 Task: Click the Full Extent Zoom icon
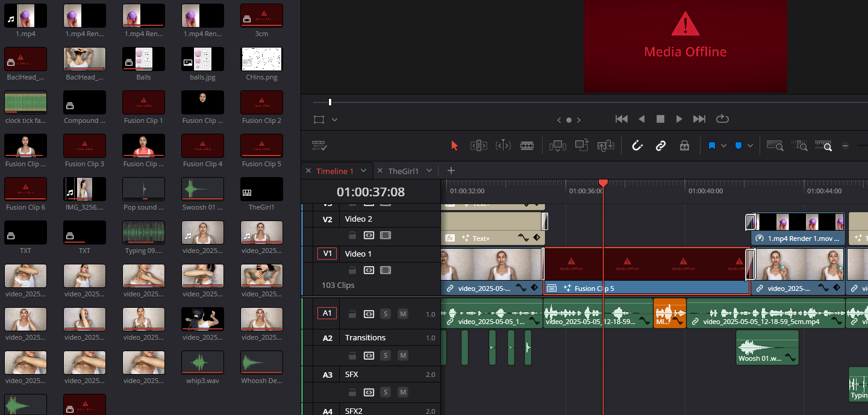775,146
